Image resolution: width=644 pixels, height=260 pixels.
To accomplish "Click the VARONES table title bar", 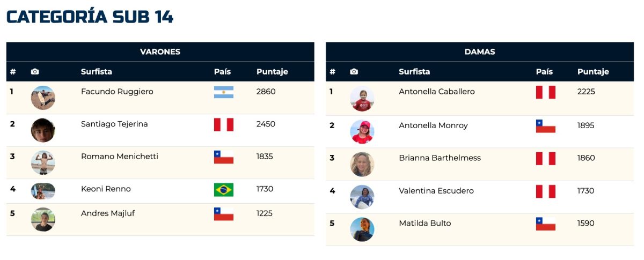I will pyautogui.click(x=160, y=52).
